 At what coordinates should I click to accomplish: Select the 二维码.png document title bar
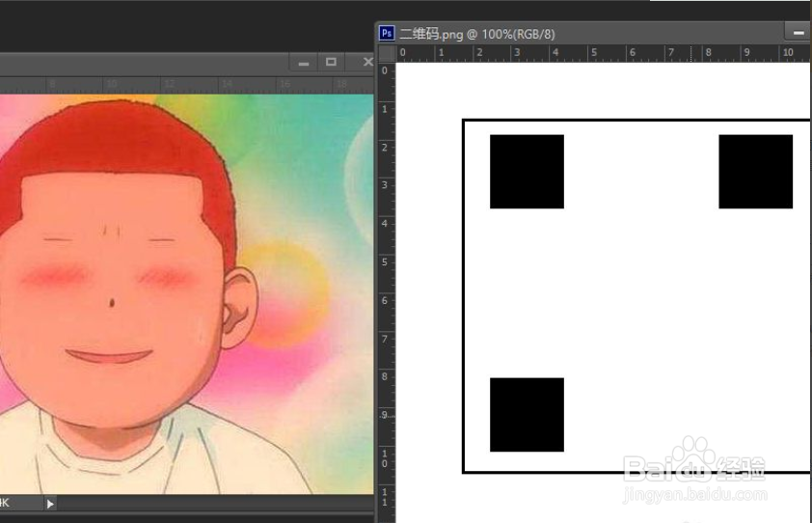[x=593, y=34]
